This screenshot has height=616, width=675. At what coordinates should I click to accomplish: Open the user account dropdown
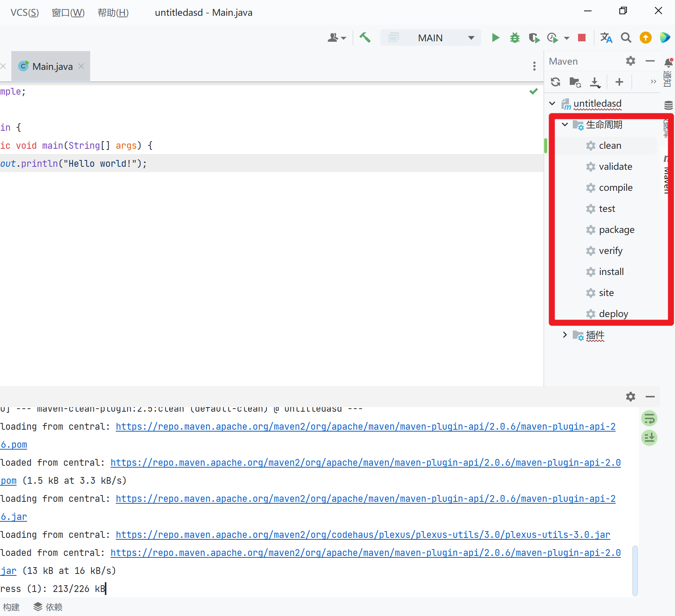(x=337, y=38)
